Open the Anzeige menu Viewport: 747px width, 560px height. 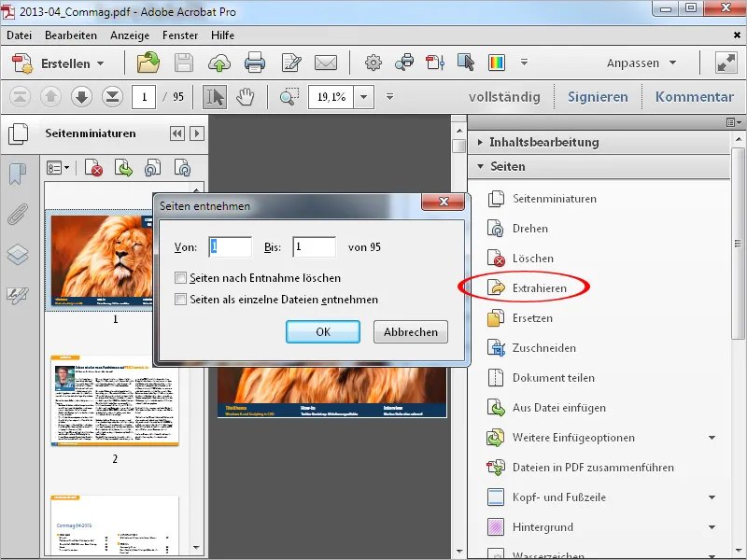(x=130, y=35)
